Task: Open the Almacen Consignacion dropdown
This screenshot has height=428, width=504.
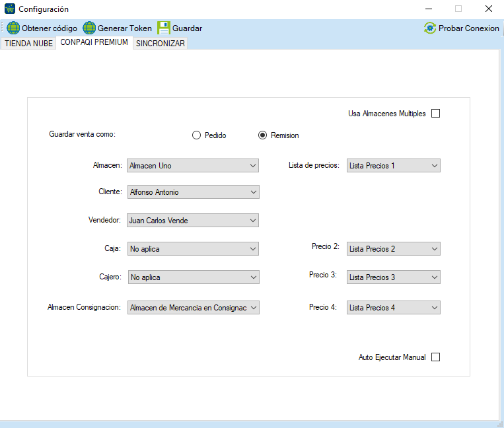Action: coord(194,308)
